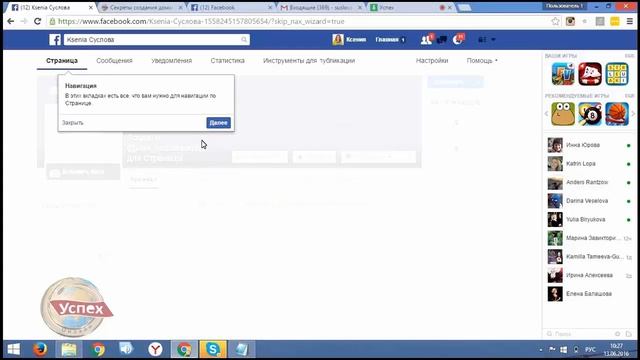Open the 8 Ball Pool game icon
Image resolution: width=640 pixels, height=360 pixels.
pos(590,114)
